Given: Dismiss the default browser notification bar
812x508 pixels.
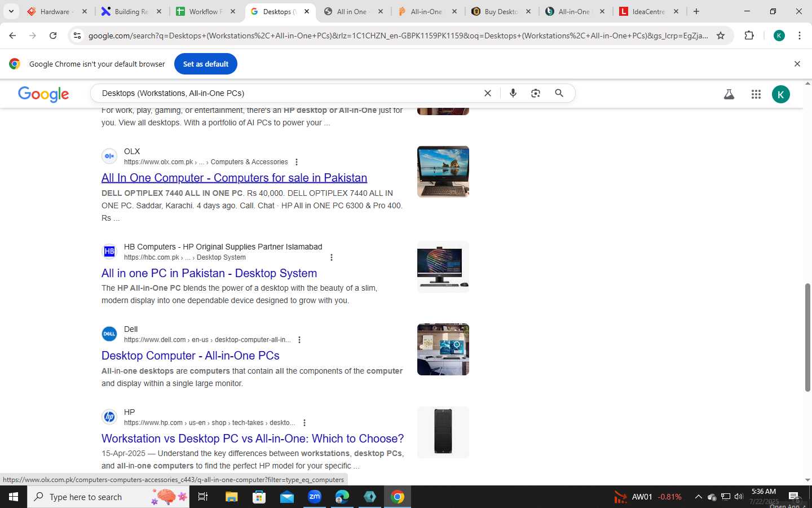Looking at the screenshot, I should pyautogui.click(x=797, y=64).
